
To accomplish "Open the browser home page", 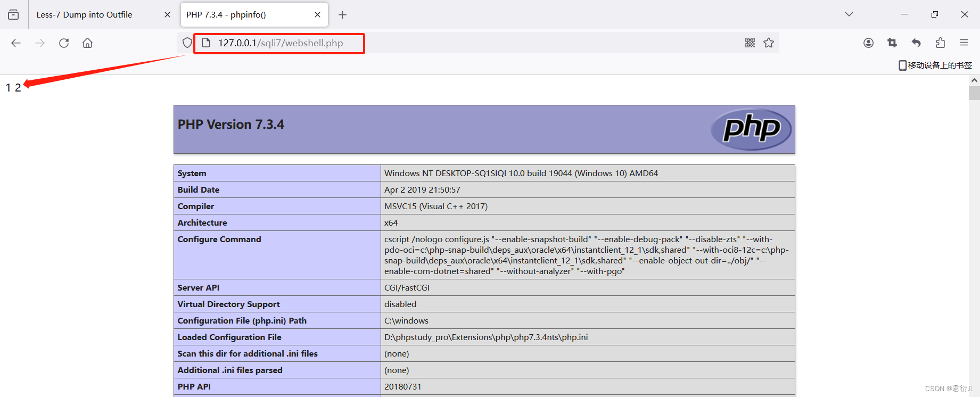I will click(87, 43).
